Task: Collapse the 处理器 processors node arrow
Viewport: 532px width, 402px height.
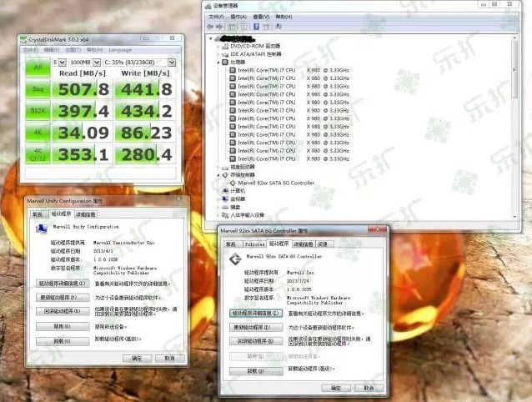Action: (x=218, y=63)
